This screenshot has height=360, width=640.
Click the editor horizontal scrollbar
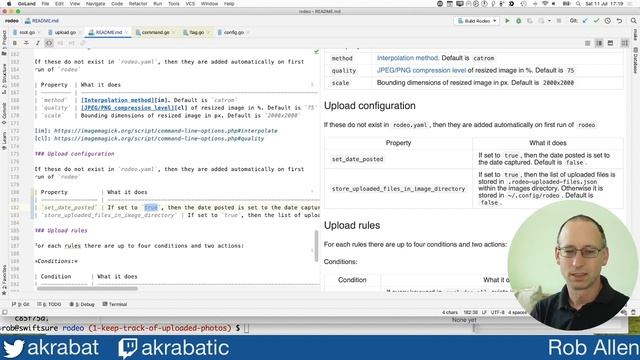click(x=87, y=289)
